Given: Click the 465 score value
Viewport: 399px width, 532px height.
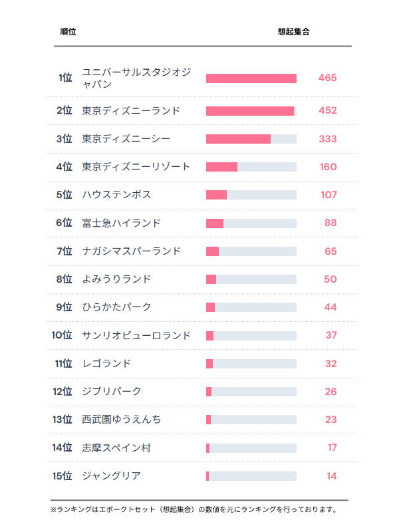Looking at the screenshot, I should click(327, 78).
